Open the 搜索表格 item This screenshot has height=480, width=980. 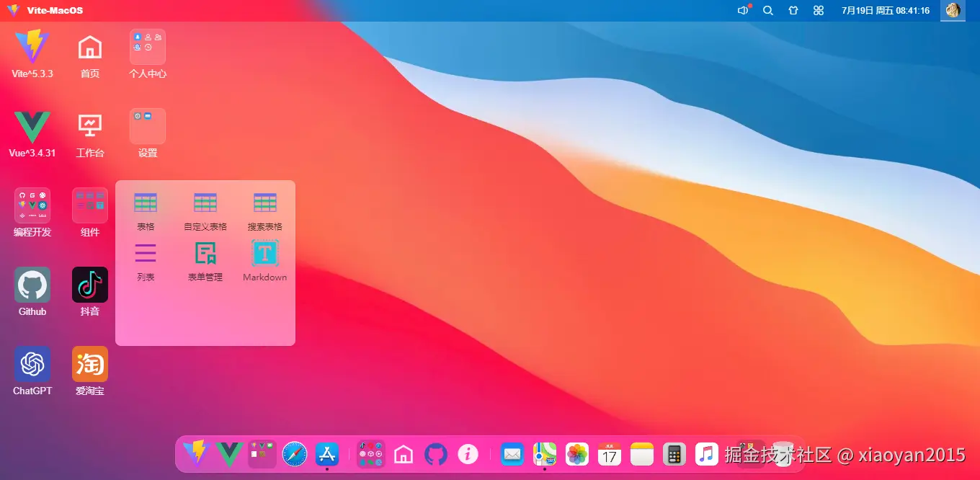tap(264, 203)
